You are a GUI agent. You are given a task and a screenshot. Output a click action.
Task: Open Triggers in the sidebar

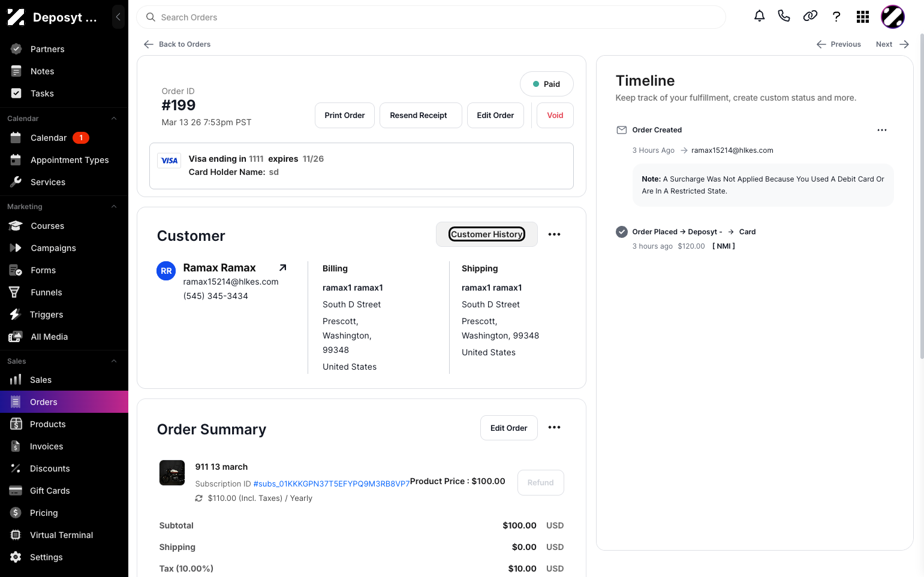point(64,315)
